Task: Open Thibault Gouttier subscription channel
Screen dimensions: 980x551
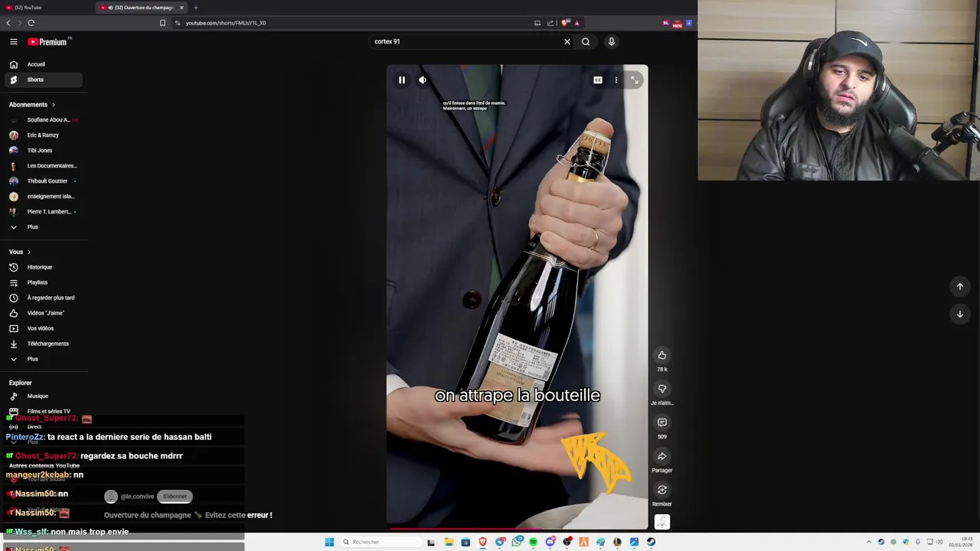Action: (x=44, y=181)
